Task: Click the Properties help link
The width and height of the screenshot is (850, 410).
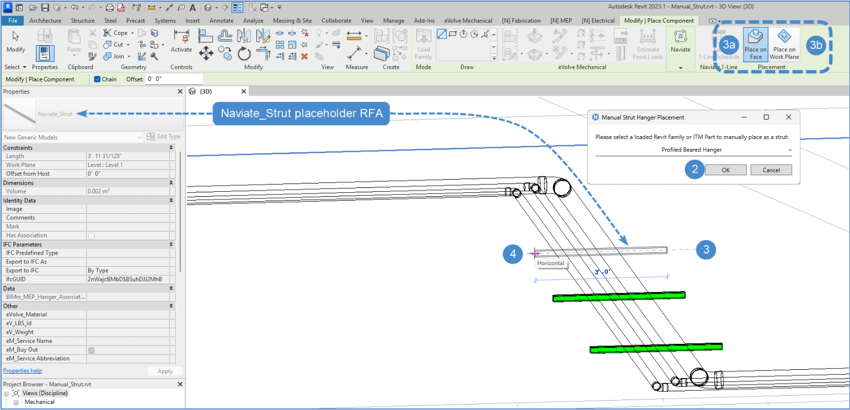Action: coord(22,371)
